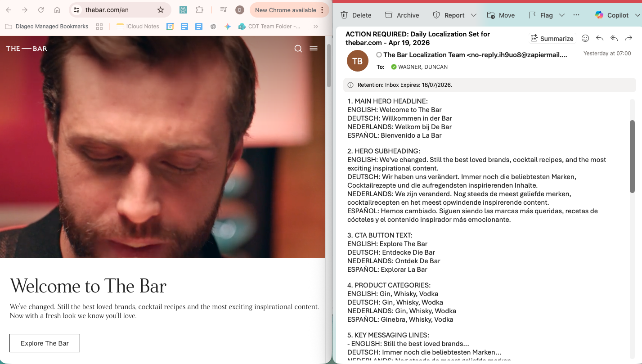Open search on The Bar website
This screenshot has height=364, width=642.
pos(298,49)
